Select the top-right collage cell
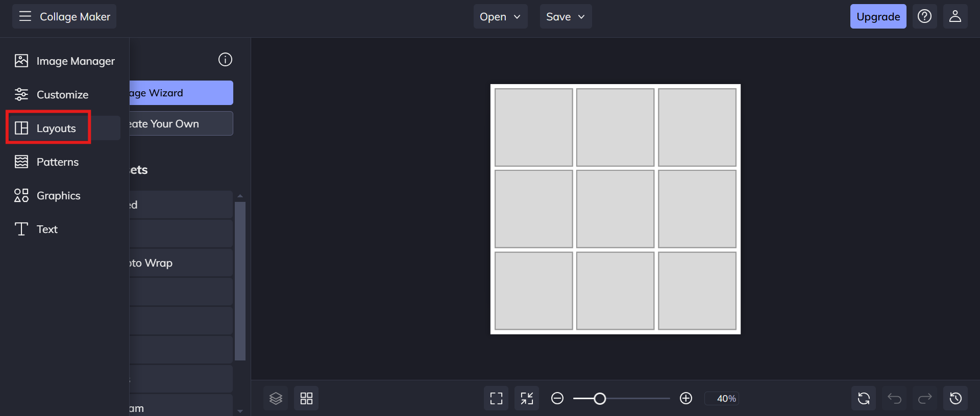The image size is (980, 416). tap(697, 127)
